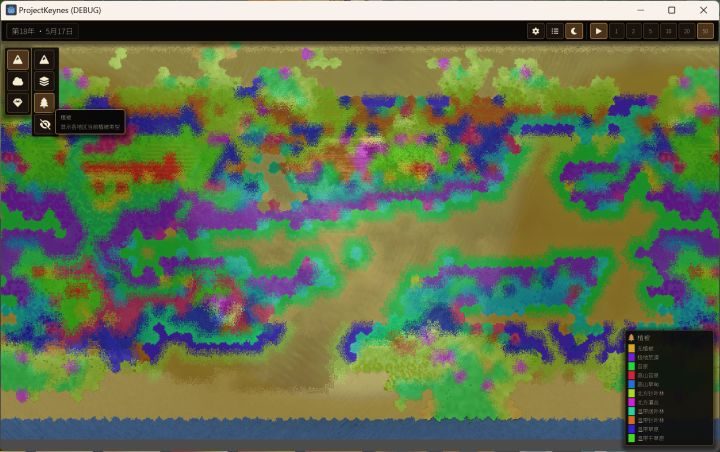Click the teal legend color swatch

pos(631,411)
